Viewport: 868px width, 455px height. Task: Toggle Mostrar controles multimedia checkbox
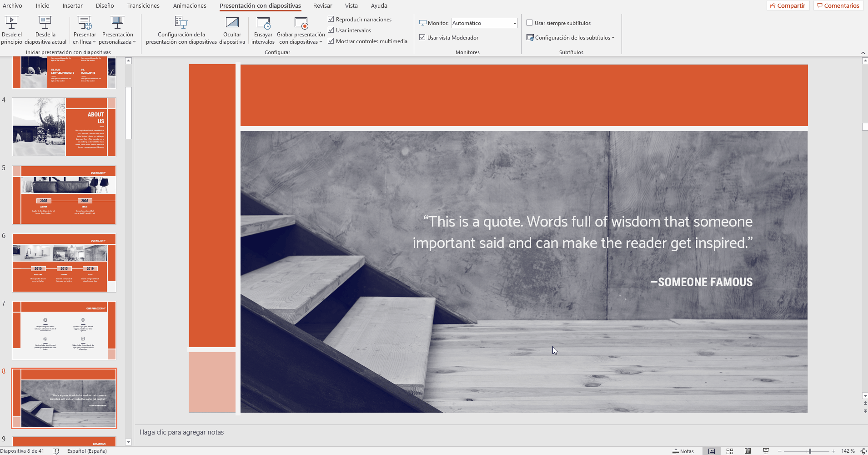331,41
